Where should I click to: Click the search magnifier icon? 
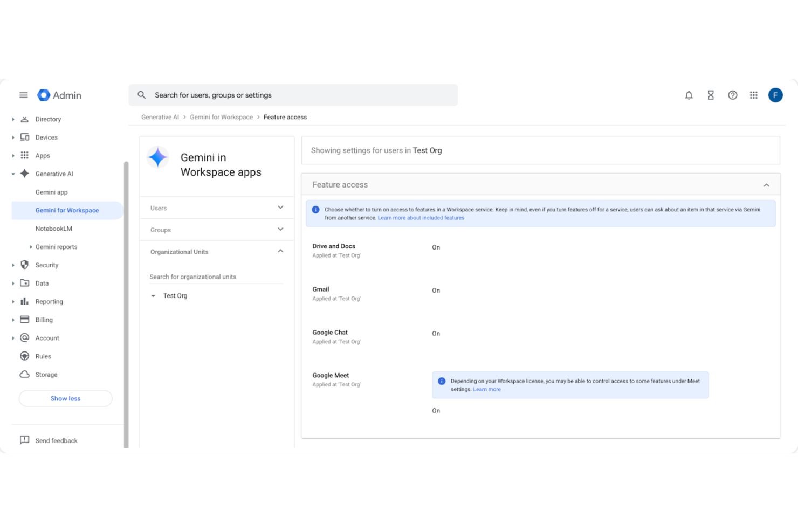[x=142, y=95]
